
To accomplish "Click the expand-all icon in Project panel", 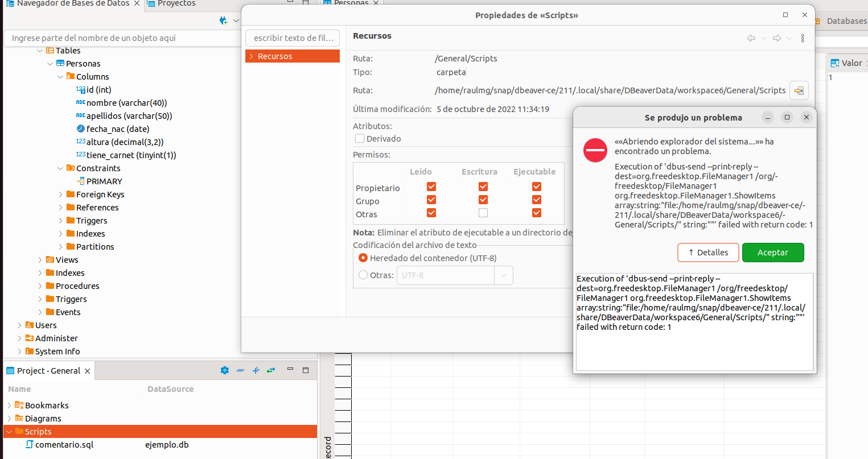I will [x=256, y=370].
